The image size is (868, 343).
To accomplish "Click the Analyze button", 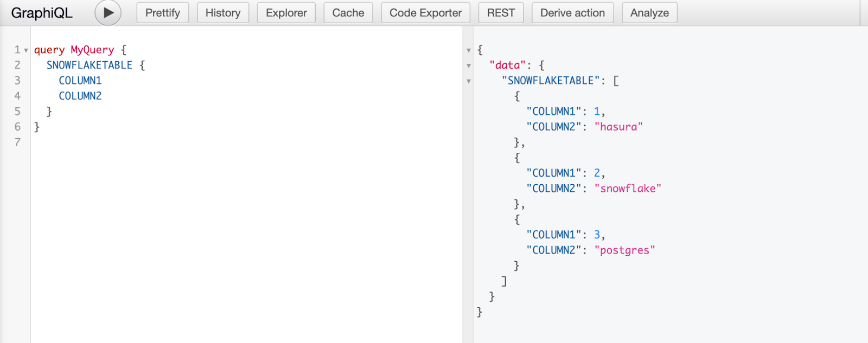I will pyautogui.click(x=649, y=13).
